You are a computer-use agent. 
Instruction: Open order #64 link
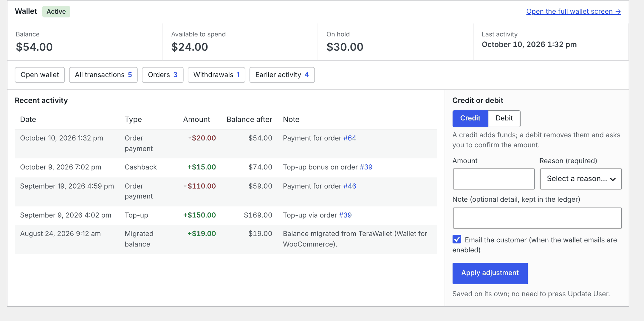click(350, 138)
